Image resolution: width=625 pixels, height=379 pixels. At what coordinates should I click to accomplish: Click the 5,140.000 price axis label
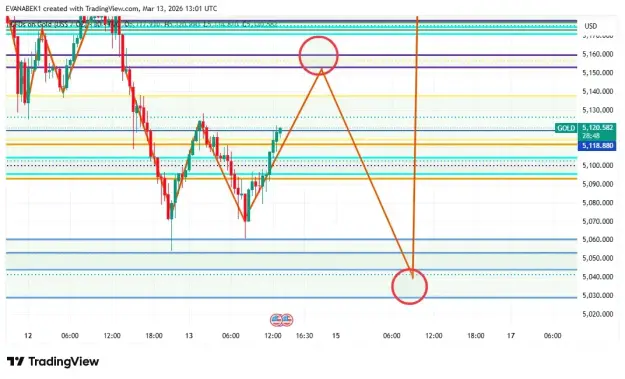click(597, 91)
